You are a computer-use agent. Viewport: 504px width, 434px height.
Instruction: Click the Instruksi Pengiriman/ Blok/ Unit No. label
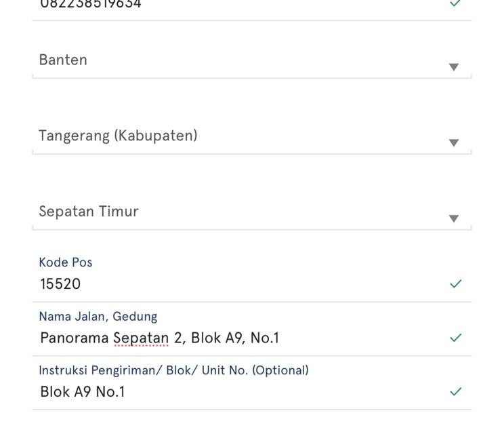173,371
